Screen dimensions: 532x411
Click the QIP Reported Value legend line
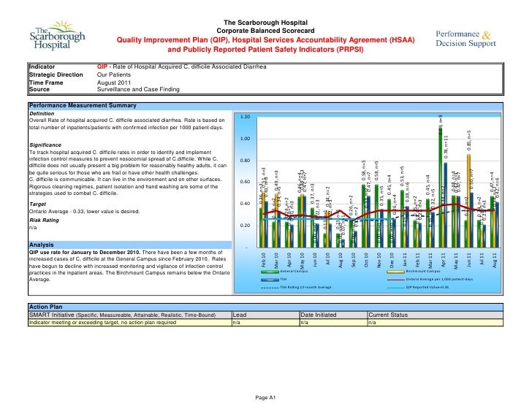click(x=396, y=288)
